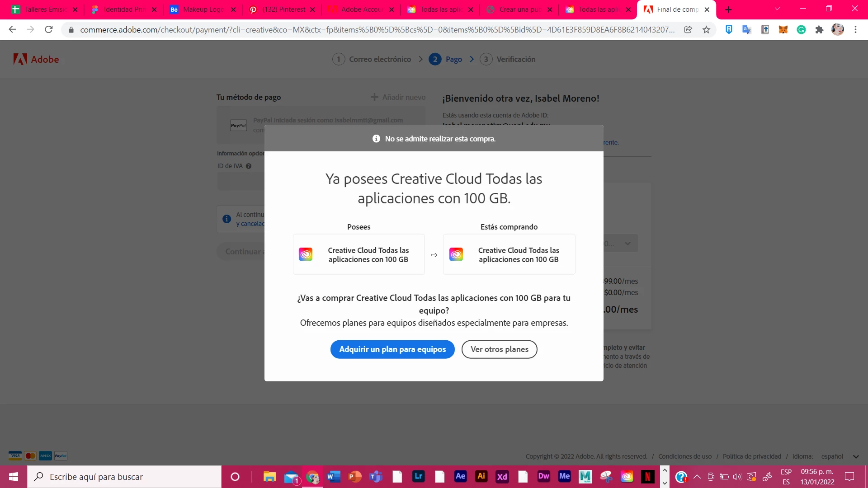
Task: Click the info icon in the warning banner
Action: click(x=376, y=139)
